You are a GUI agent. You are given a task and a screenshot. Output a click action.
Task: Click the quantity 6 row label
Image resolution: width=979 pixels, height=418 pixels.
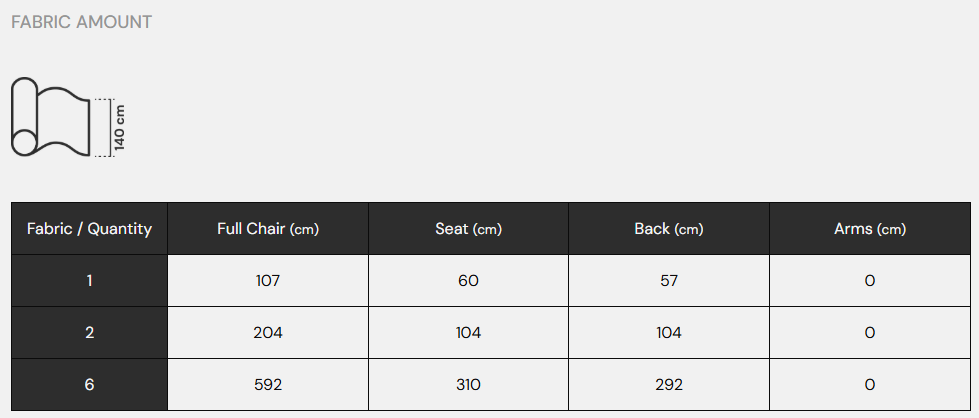pyautogui.click(x=89, y=384)
